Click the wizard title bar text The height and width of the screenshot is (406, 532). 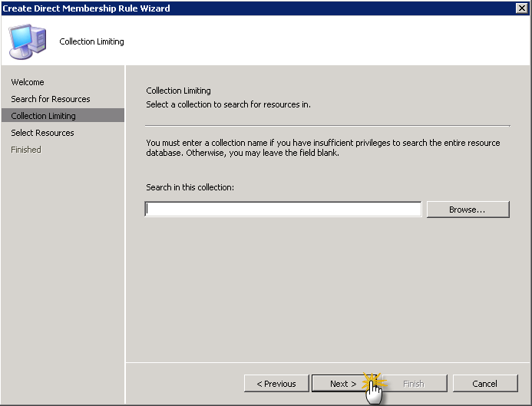point(86,8)
